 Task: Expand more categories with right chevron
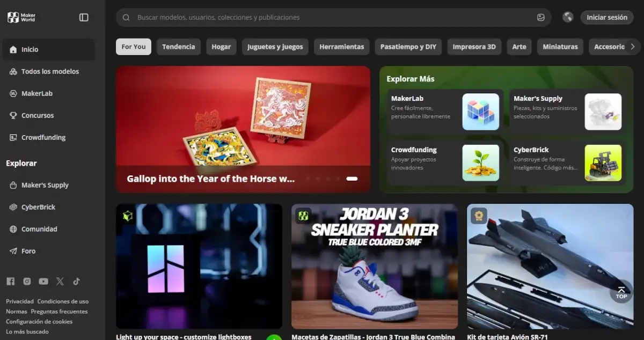point(632,47)
